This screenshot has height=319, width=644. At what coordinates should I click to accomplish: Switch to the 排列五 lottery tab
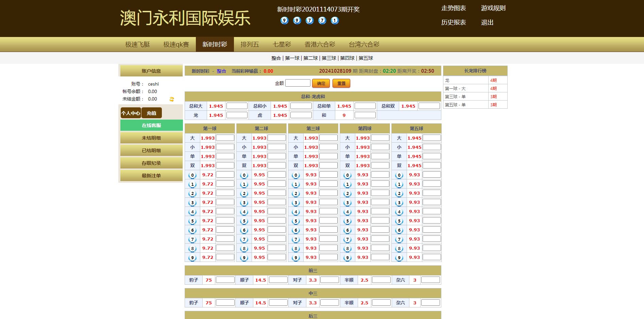[250, 45]
